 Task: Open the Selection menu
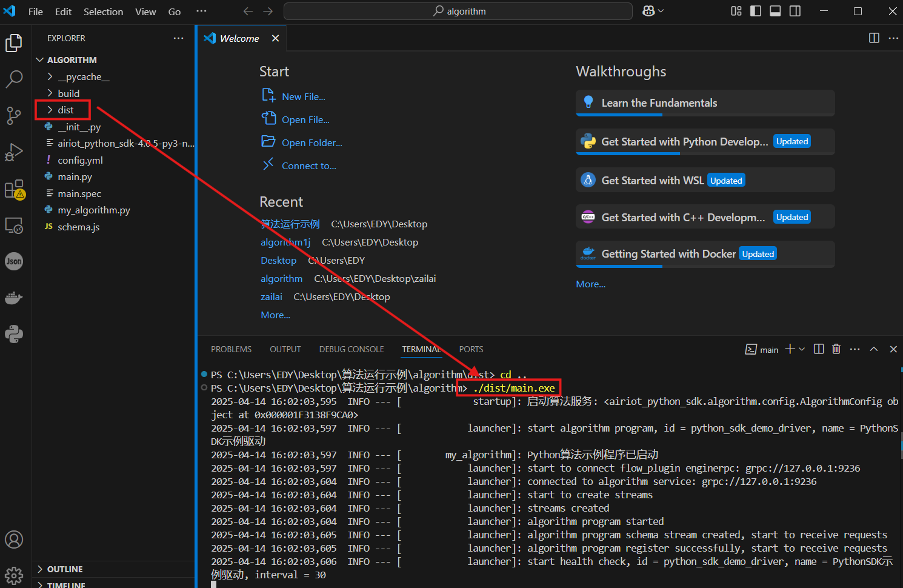[103, 12]
